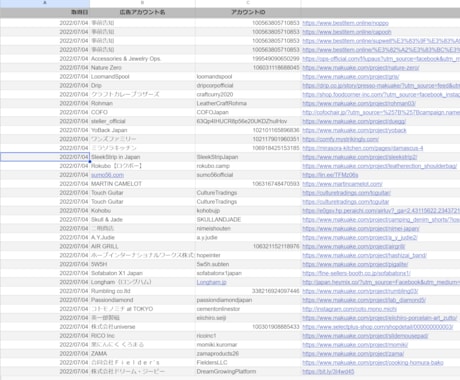Image resolution: width=460 pixels, height=380 pixels.
Task: Select the Sofabaton X1 Japan cell
Action: point(142,273)
